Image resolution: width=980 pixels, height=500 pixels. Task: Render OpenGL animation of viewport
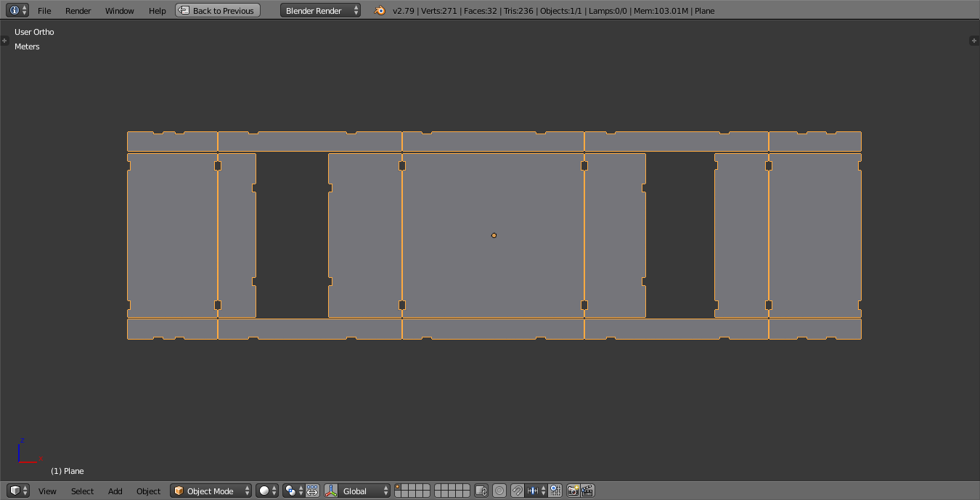tap(587, 491)
